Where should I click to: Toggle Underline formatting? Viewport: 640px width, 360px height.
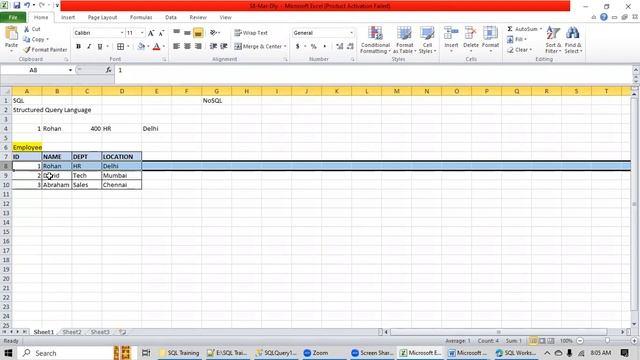(100, 47)
